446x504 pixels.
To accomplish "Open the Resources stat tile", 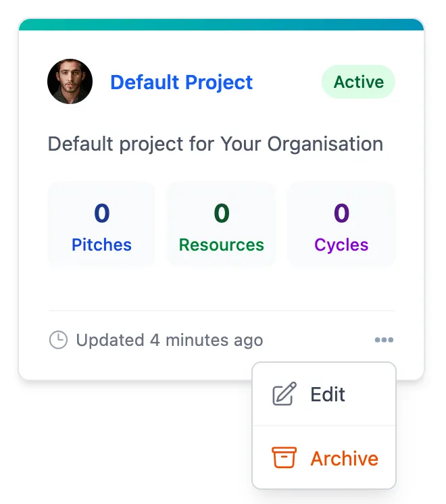I will coord(221,224).
